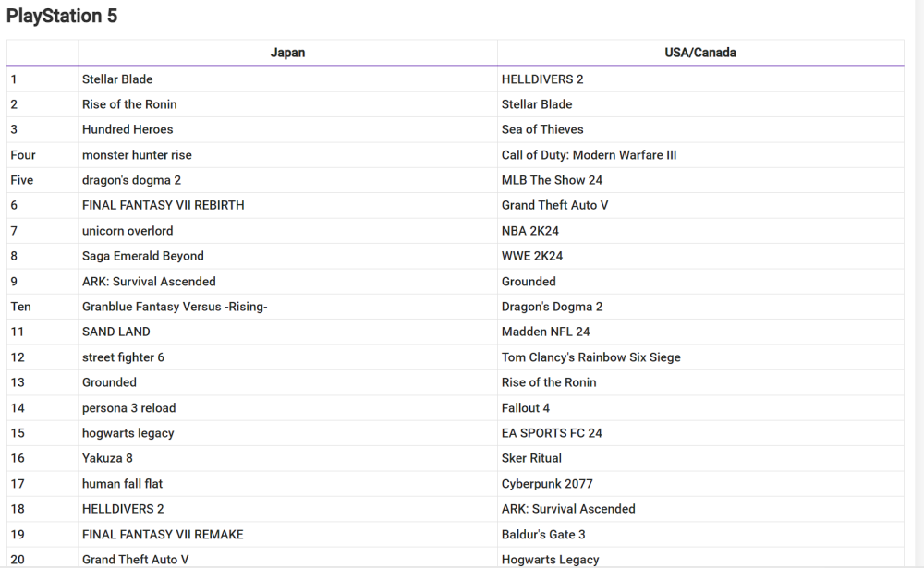The width and height of the screenshot is (924, 568).
Task: Click the PlayStation 5 section heading
Action: coord(62,16)
